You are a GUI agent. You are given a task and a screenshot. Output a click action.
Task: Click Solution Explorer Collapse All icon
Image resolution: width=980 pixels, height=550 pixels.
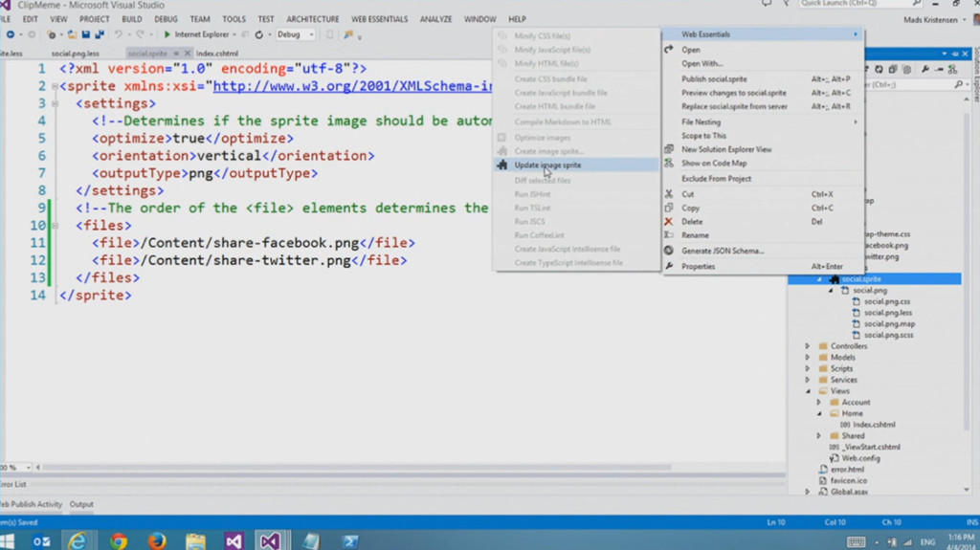tap(893, 70)
